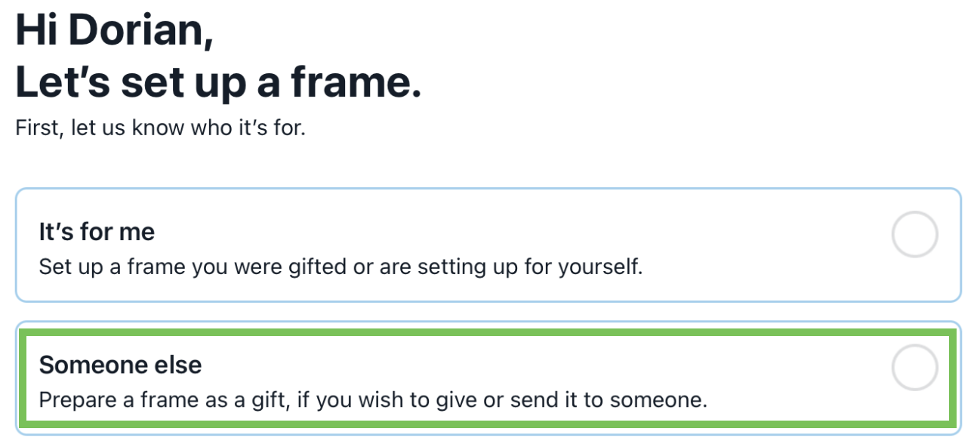Click the "Let's set up a frame." heading
Screen dimensions: 980x444
[x=218, y=83]
